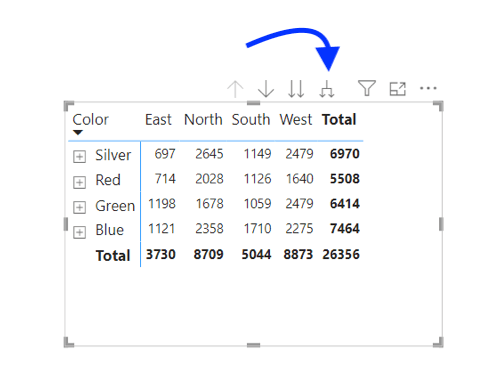Click the Drill Up arrow icon
Image resolution: width=502 pixels, height=373 pixels.
pos(235,89)
